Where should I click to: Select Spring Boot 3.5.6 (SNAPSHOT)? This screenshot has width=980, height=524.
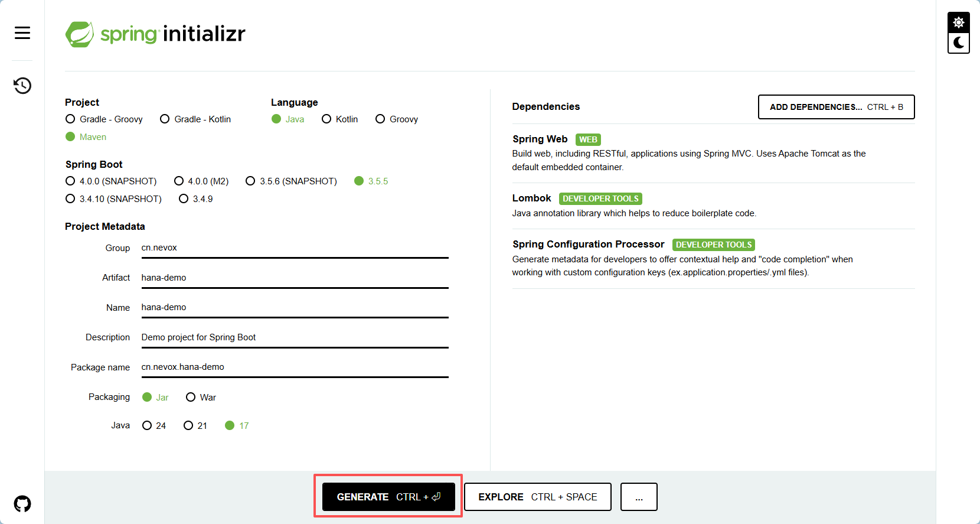tap(292, 181)
